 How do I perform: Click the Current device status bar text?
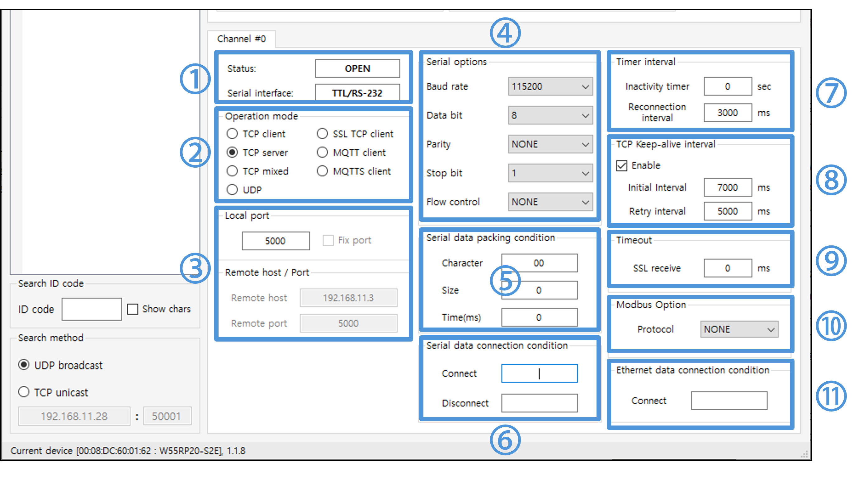pyautogui.click(x=128, y=451)
